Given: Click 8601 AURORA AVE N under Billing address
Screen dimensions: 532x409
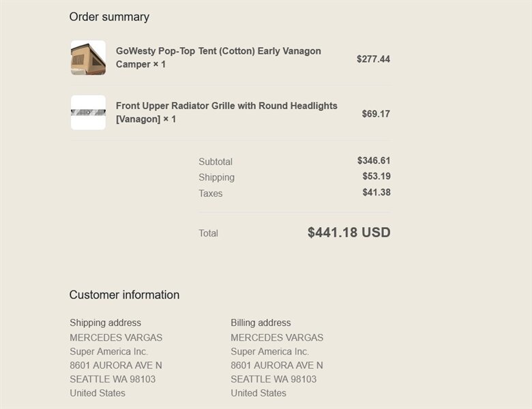Looking at the screenshot, I should pyautogui.click(x=277, y=365).
